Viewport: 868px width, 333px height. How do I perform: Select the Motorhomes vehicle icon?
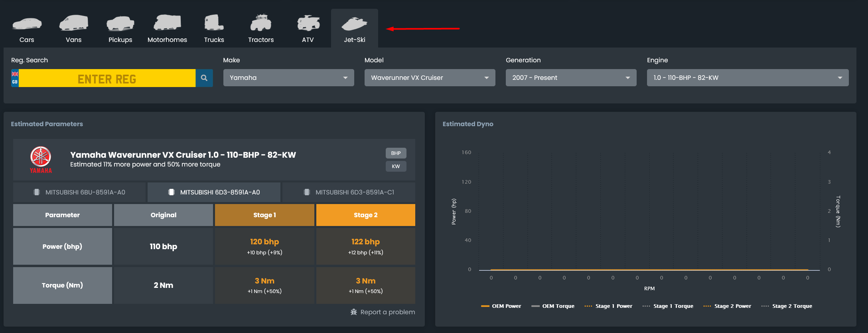[167, 23]
